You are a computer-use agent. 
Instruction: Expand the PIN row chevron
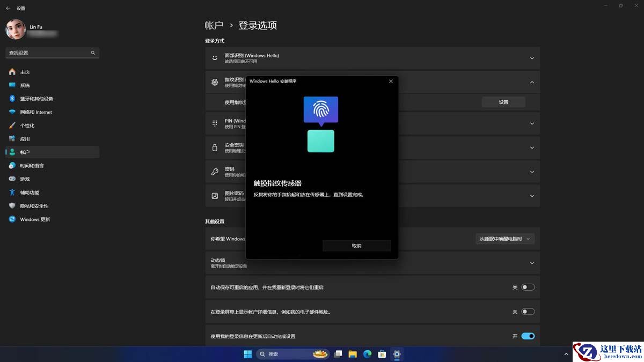tap(532, 123)
